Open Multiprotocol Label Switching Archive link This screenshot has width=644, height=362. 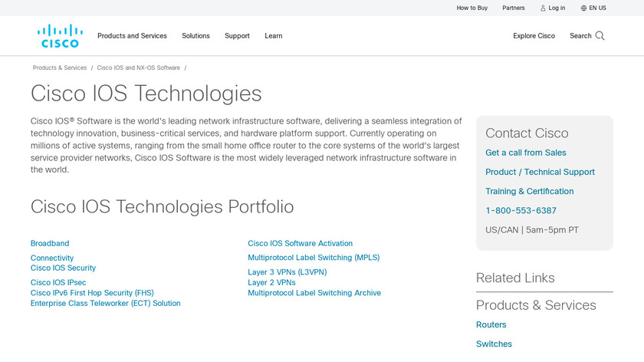pos(314,293)
